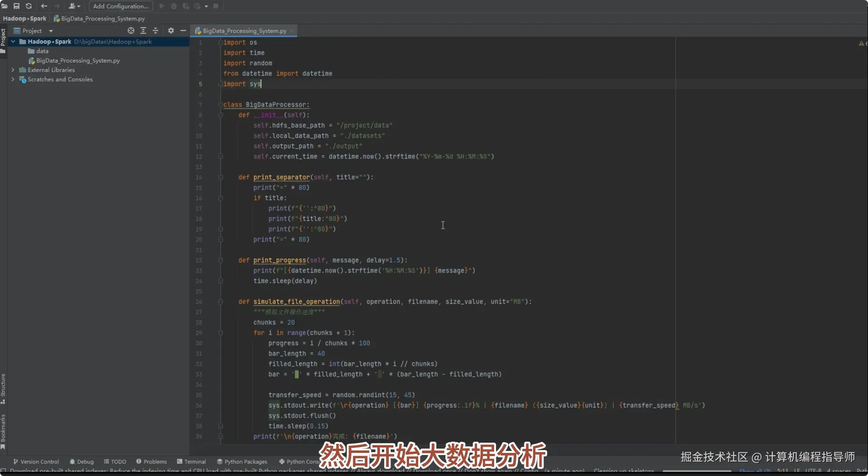Open Project panel settings gear
Image resolution: width=868 pixels, height=476 pixels.
coord(171,30)
